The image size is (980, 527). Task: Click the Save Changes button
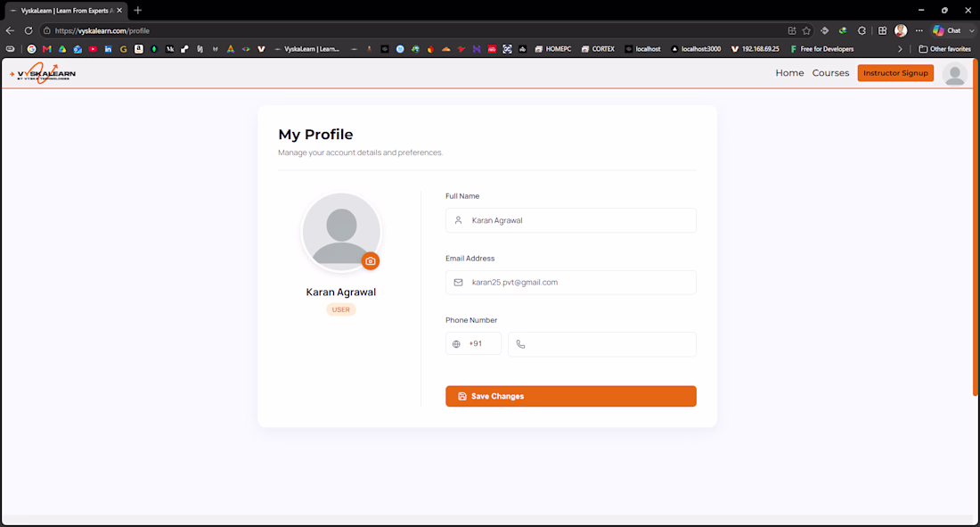tap(570, 396)
